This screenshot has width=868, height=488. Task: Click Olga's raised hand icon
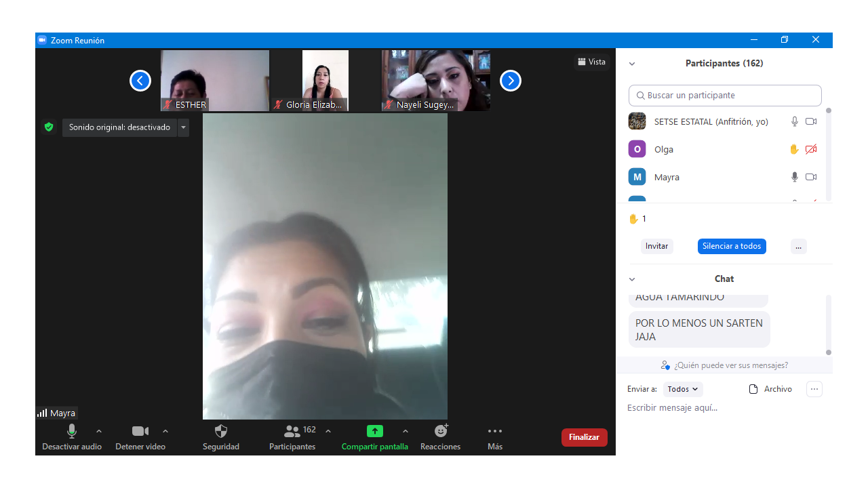pos(794,149)
